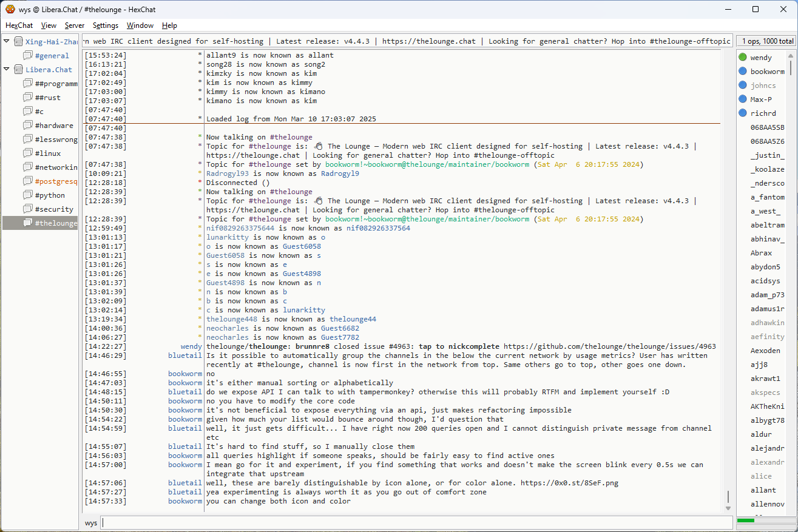Open the HexChat menu

pyautogui.click(x=19, y=25)
